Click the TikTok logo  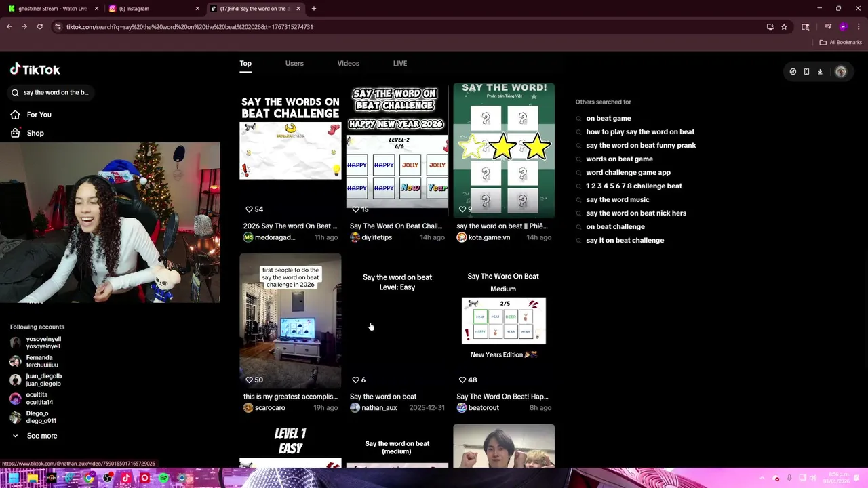tap(35, 69)
